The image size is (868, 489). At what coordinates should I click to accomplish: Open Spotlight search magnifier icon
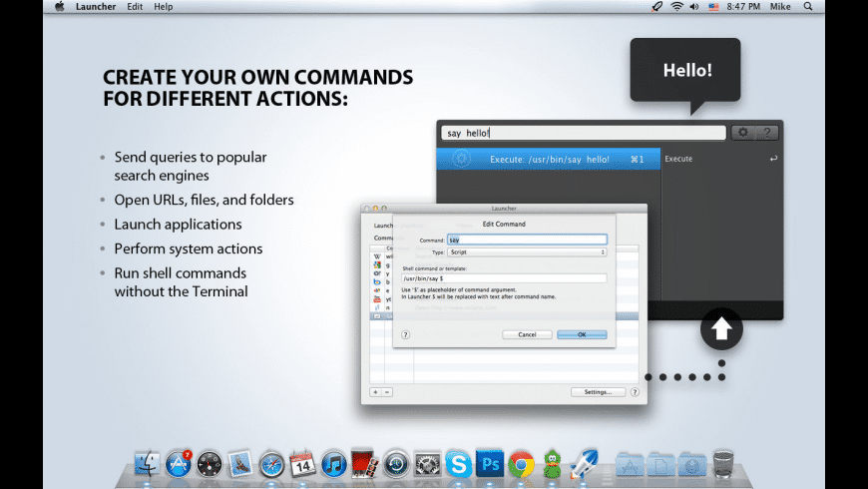[x=808, y=7]
